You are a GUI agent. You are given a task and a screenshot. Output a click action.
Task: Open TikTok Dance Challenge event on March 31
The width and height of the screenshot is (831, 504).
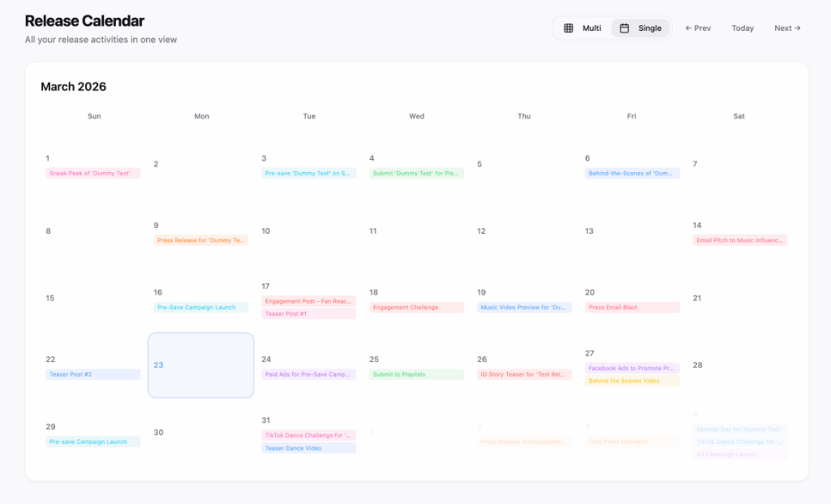click(308, 435)
